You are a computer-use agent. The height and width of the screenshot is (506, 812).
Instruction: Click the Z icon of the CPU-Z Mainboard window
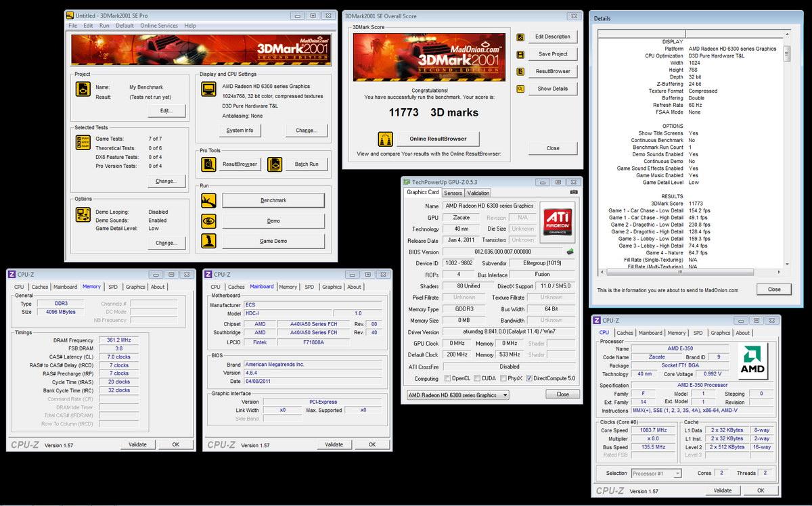pos(208,274)
